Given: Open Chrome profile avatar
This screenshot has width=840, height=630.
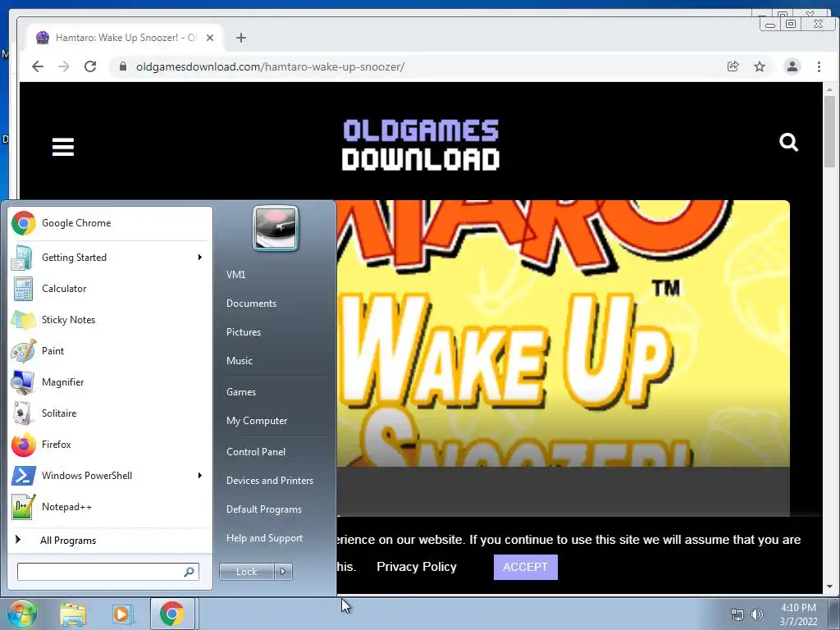Looking at the screenshot, I should pyautogui.click(x=792, y=66).
